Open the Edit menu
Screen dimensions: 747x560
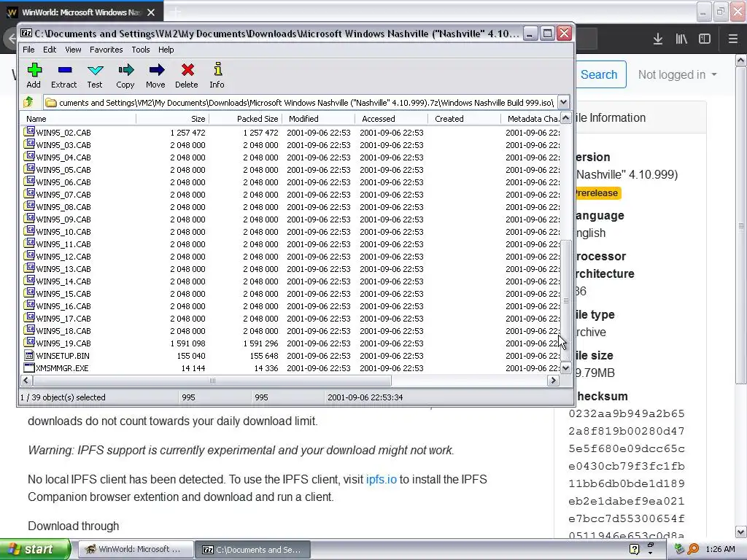pyautogui.click(x=50, y=50)
